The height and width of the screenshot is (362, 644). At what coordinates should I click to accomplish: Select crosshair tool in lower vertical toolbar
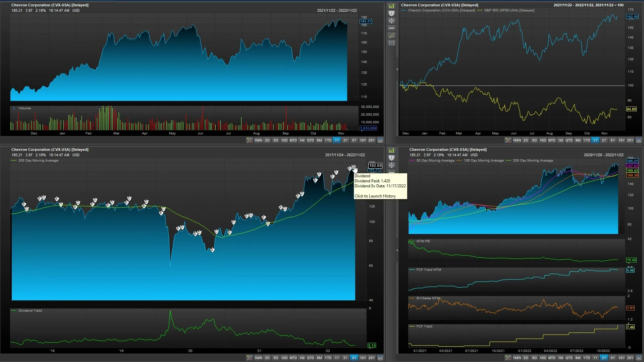coord(391,165)
